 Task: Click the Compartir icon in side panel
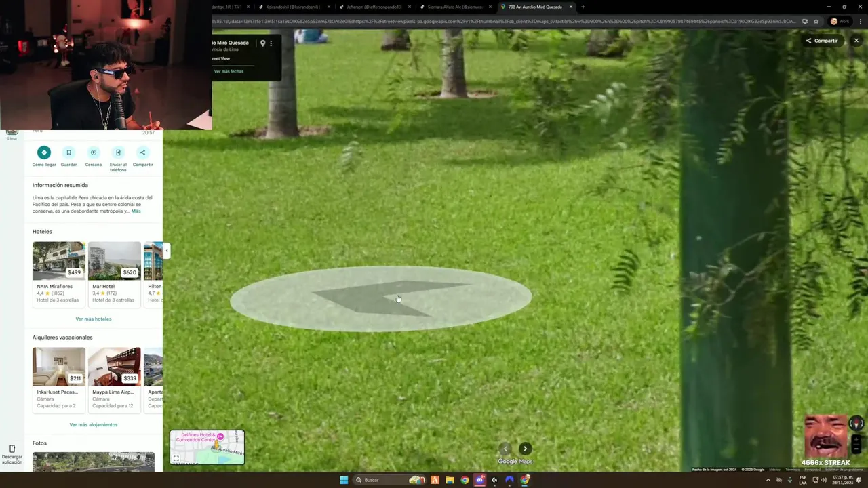(142, 152)
